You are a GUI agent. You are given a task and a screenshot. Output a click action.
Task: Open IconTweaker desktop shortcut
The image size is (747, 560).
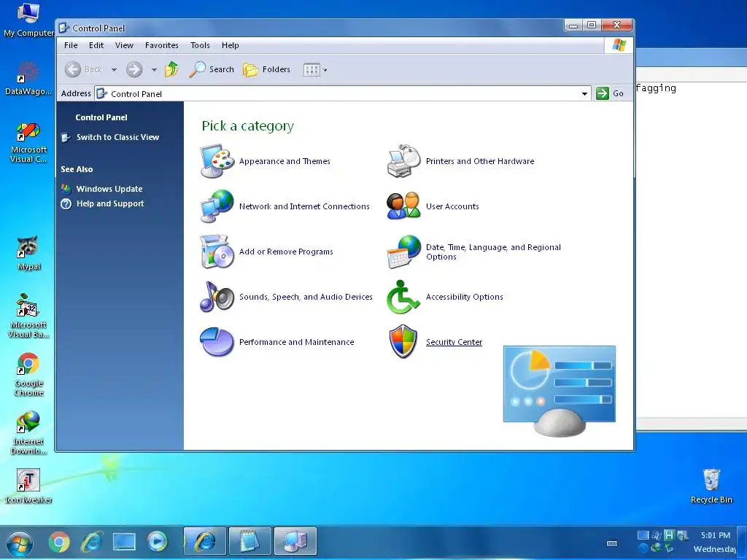coord(28,486)
